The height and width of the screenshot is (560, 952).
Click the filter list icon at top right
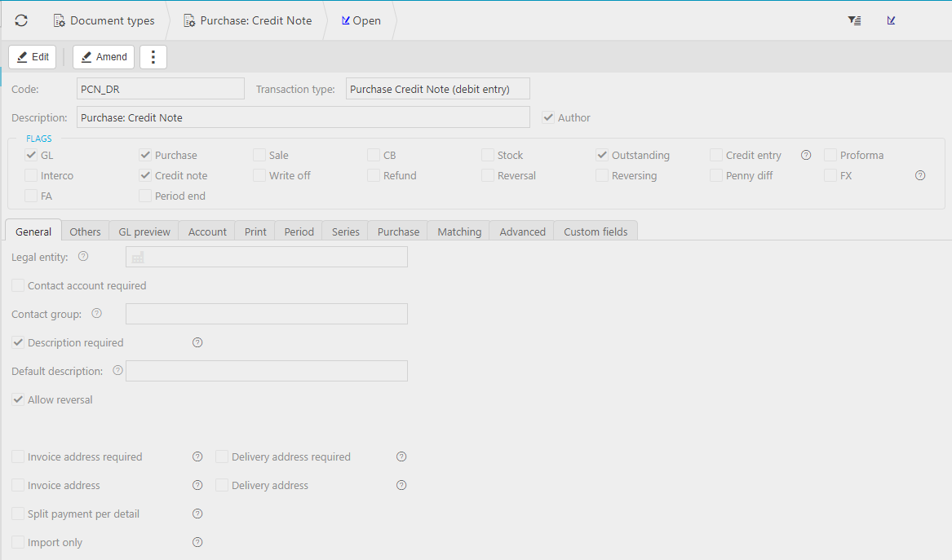854,20
